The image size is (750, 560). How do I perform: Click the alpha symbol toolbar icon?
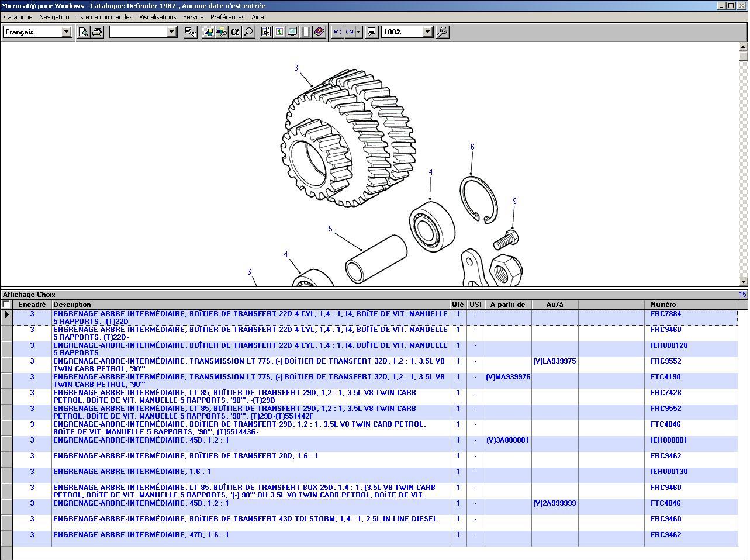coord(235,32)
